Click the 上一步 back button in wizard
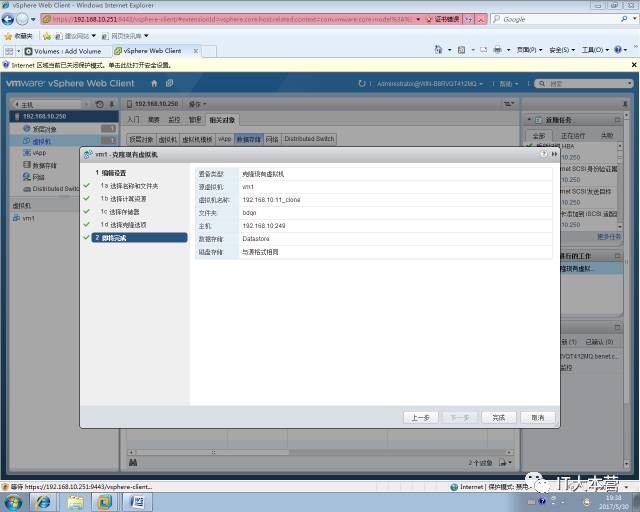This screenshot has width=640, height=512. point(420,418)
